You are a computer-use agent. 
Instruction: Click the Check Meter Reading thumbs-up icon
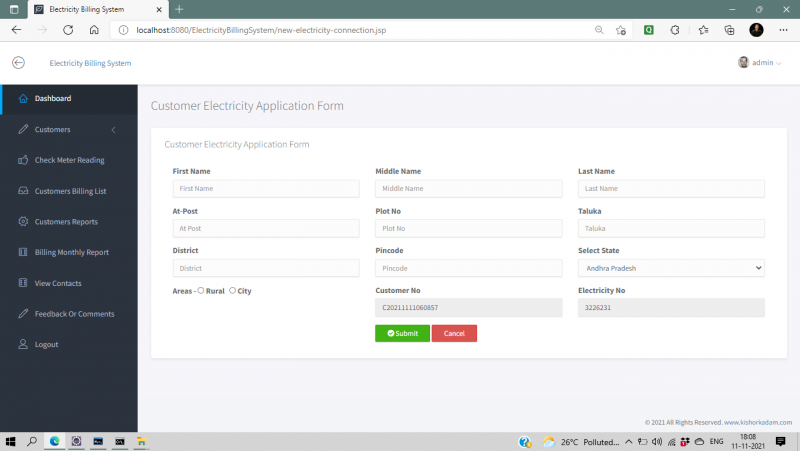point(23,160)
